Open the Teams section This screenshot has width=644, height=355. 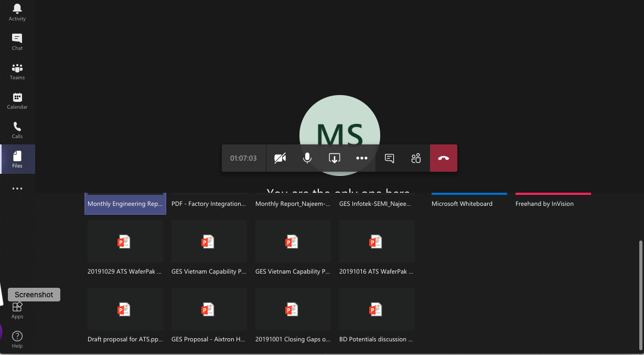click(17, 70)
